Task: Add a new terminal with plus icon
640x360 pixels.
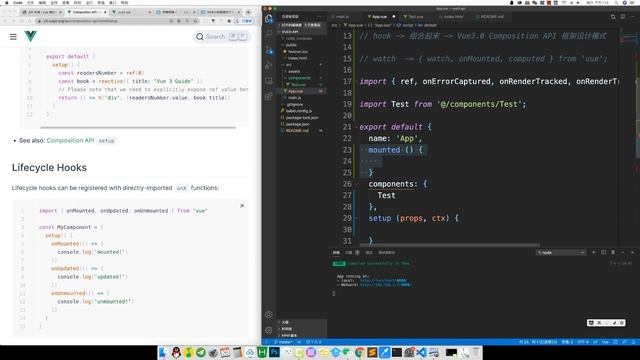Action: [593, 253]
